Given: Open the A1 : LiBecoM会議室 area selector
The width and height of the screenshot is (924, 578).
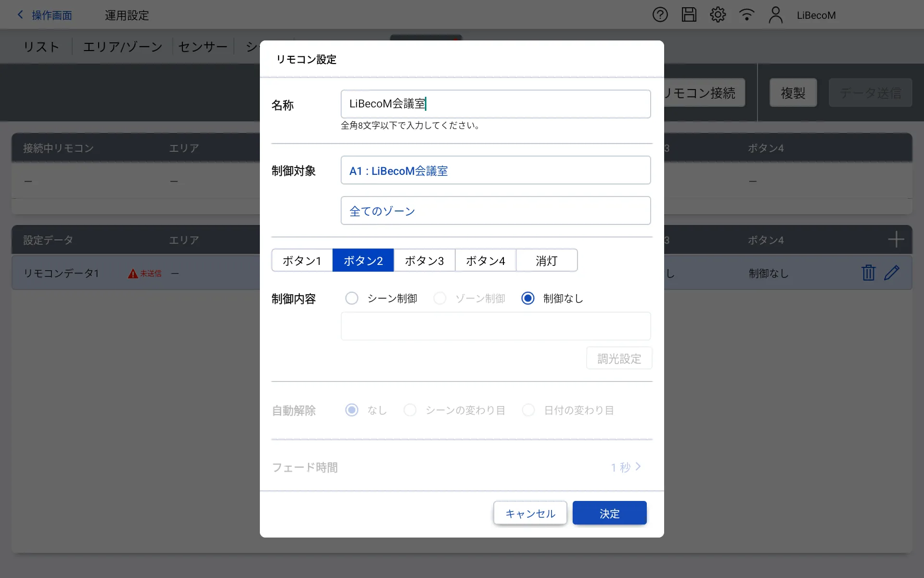Looking at the screenshot, I should [x=495, y=171].
